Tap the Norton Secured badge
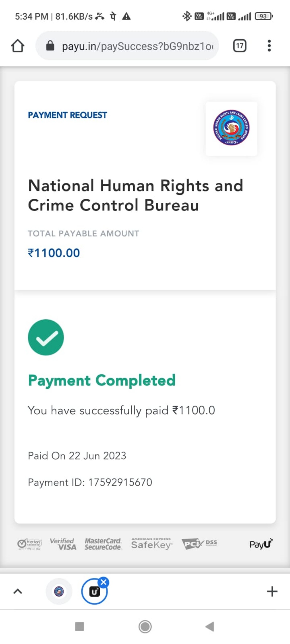Viewport: 290px width, 644px height. click(29, 544)
